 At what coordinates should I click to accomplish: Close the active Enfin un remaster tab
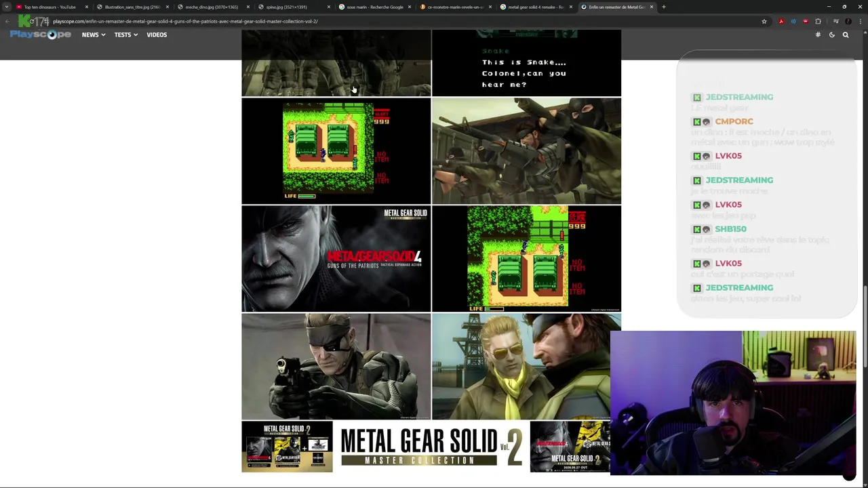coord(652,7)
